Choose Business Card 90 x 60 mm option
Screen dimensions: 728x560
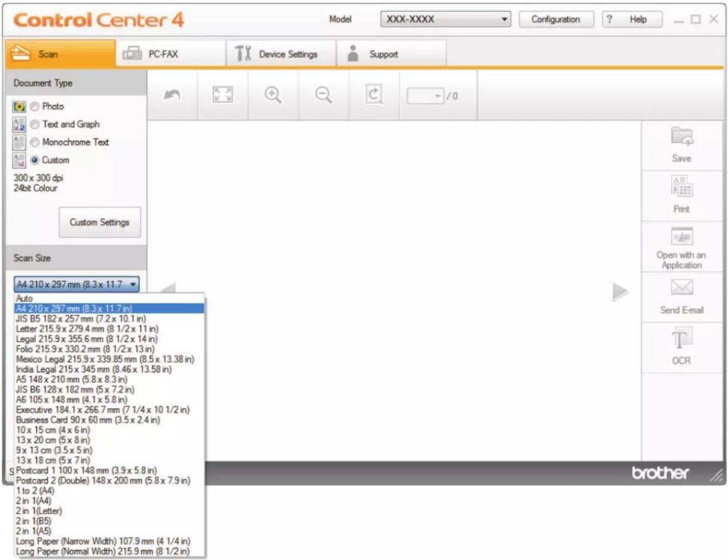(109, 419)
